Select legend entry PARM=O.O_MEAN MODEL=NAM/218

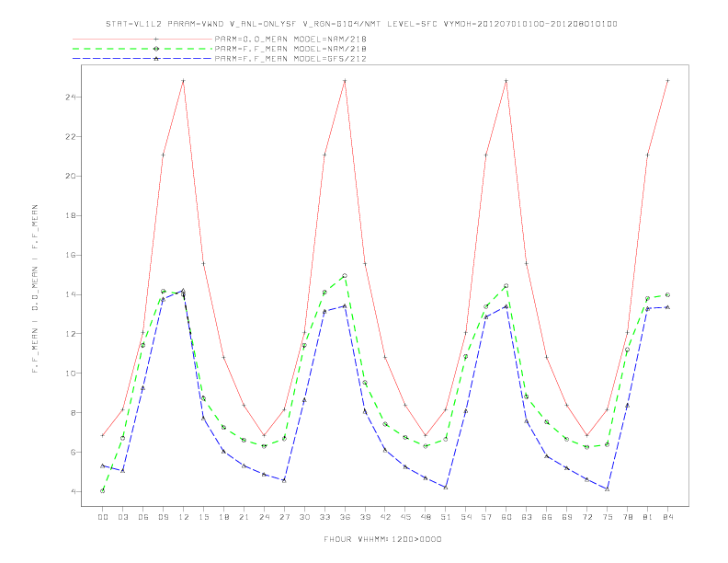290,39
